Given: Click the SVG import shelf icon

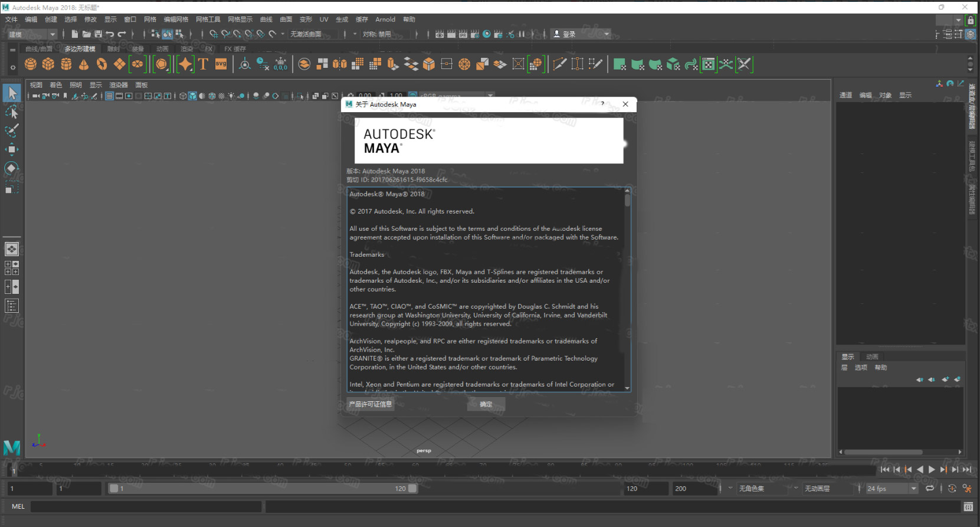Looking at the screenshot, I should point(221,64).
